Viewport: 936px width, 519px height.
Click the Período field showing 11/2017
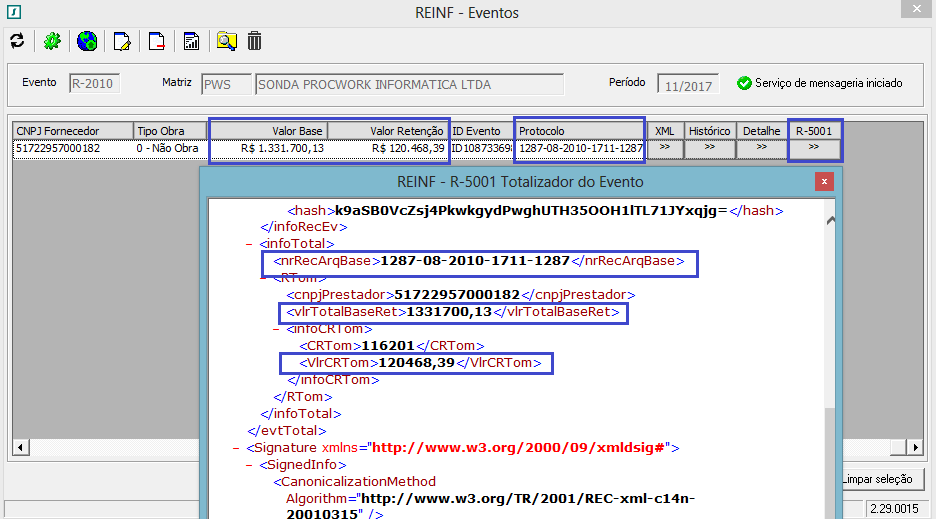pyautogui.click(x=687, y=85)
